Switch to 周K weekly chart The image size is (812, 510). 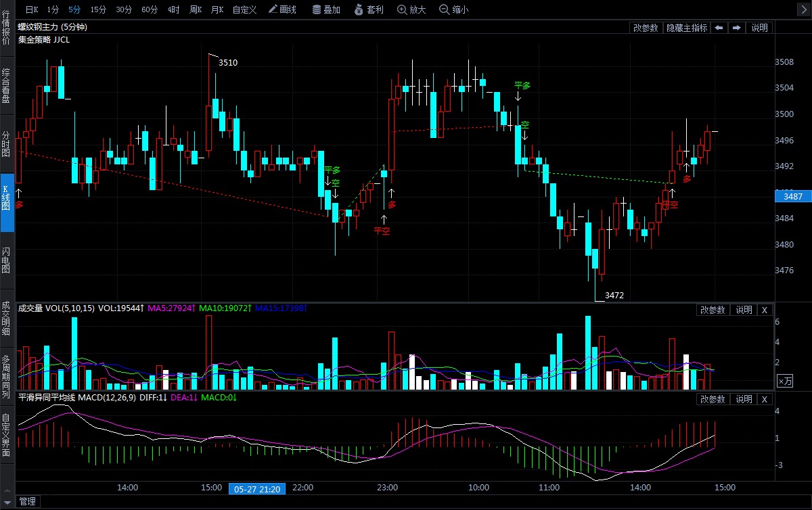pos(196,9)
